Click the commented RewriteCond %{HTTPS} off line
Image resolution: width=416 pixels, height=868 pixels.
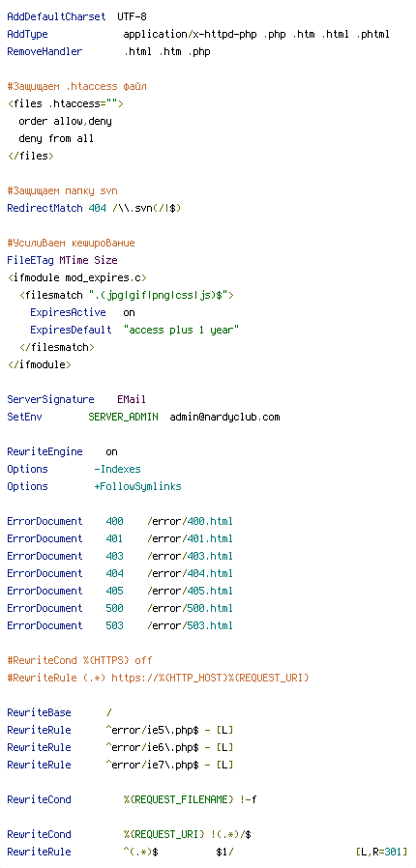tap(79, 660)
